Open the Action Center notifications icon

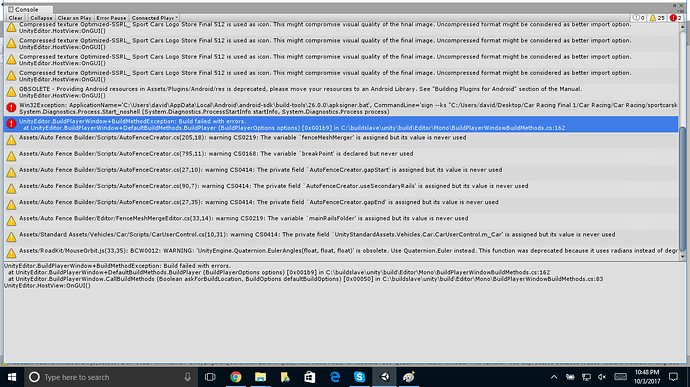tap(673, 377)
